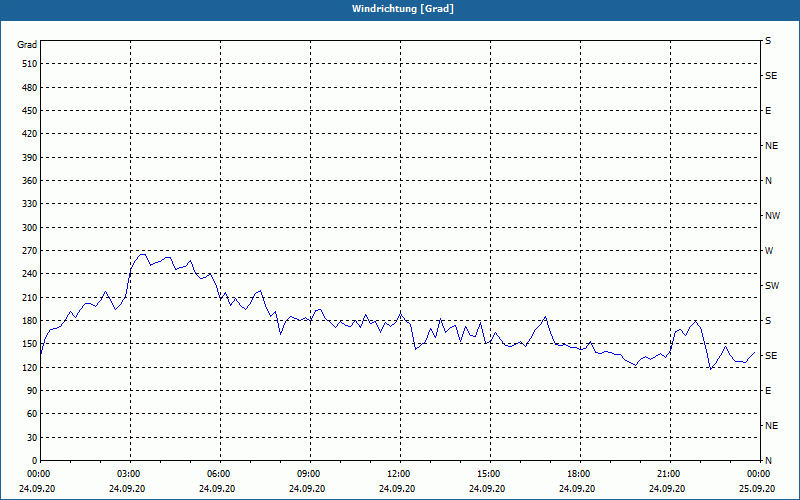Click the 03:00 time axis label
The width and height of the screenshot is (800, 500).
[x=131, y=474]
